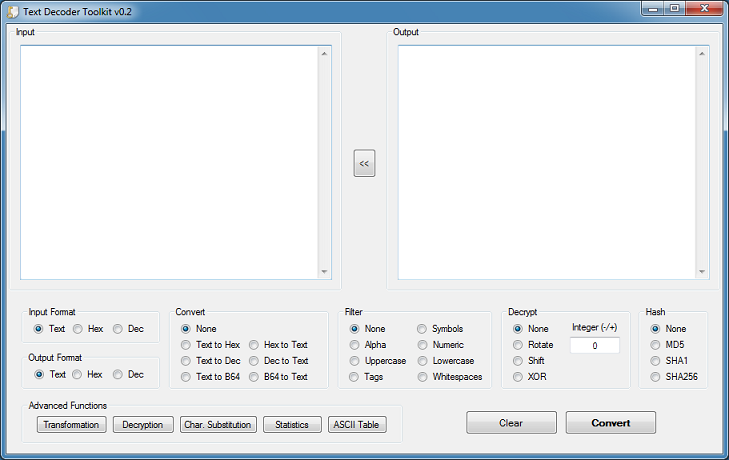Select the Whitespaces filter option
The image size is (729, 460).
coord(423,377)
